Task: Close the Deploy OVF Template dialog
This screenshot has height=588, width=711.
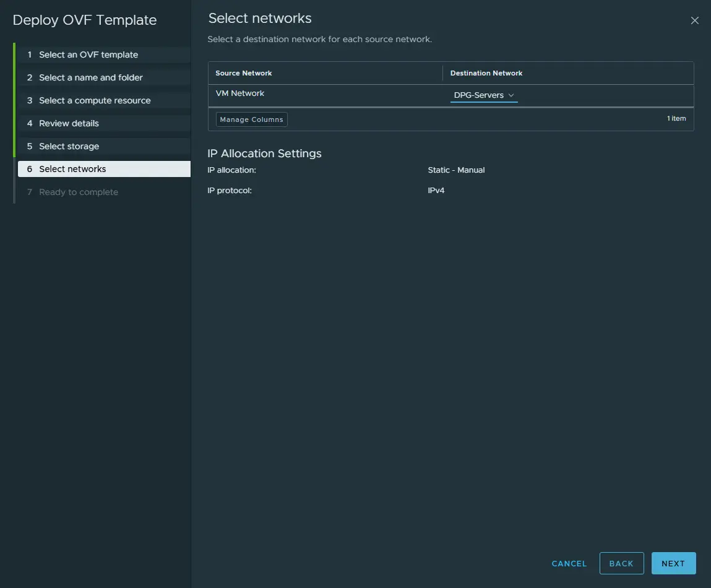Action: pyautogui.click(x=694, y=20)
